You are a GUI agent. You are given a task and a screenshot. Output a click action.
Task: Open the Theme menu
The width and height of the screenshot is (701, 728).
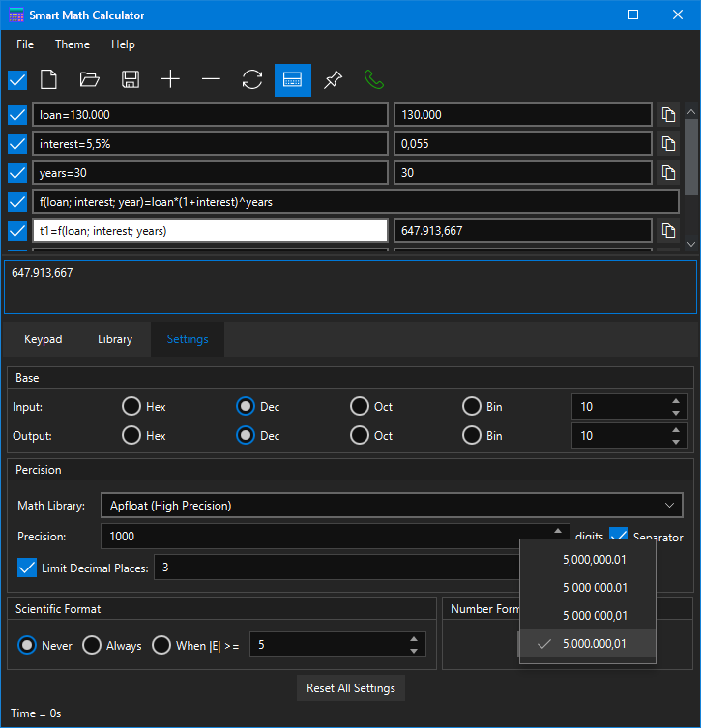coord(73,44)
